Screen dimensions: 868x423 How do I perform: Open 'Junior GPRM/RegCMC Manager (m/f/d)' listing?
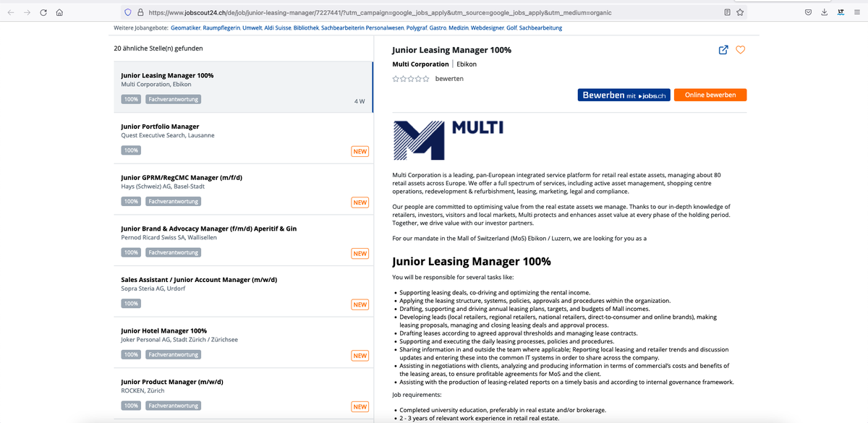[182, 177]
